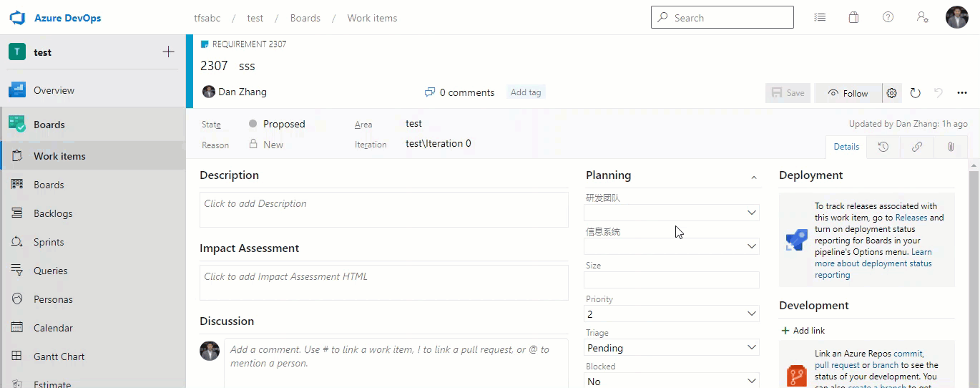The width and height of the screenshot is (980, 388).
Task: Open the History tab icon
Action: pos(883,147)
